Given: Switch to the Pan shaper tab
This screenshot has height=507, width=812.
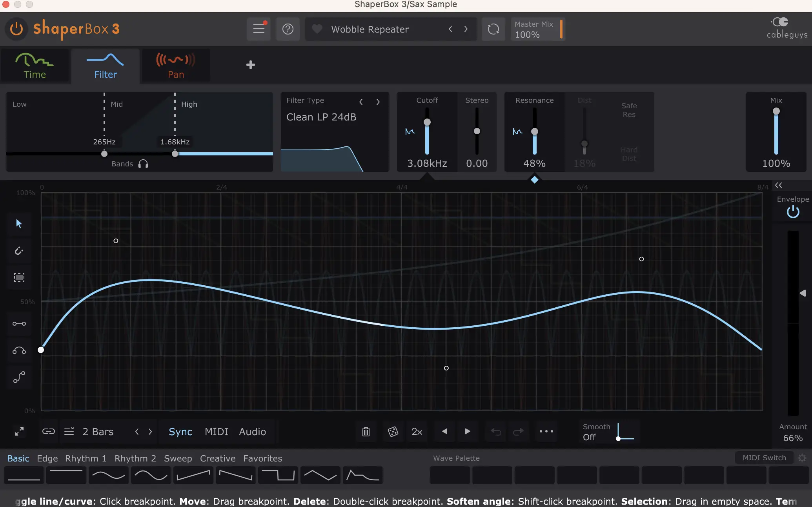Looking at the screenshot, I should click(x=176, y=66).
